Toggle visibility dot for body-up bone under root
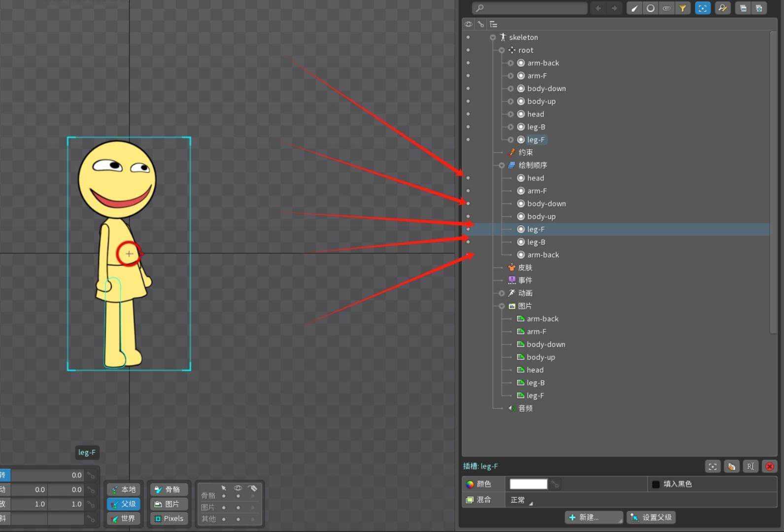The width and height of the screenshot is (784, 532). coord(468,101)
